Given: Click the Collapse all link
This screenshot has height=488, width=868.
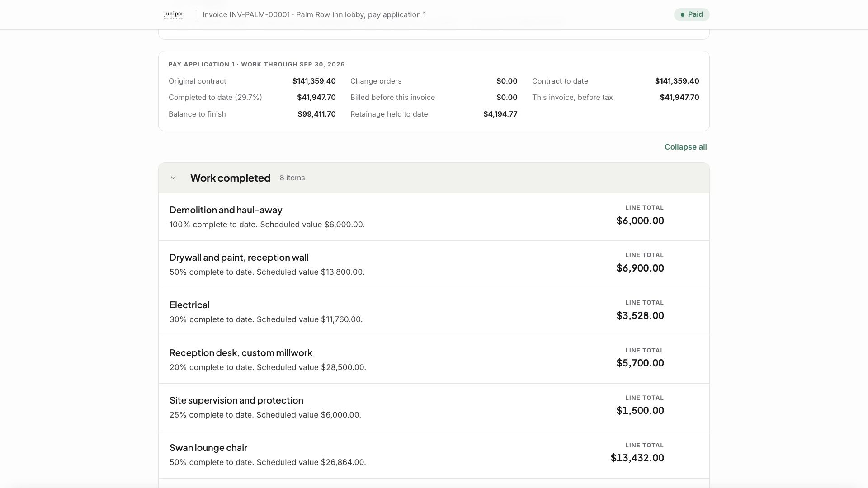Looking at the screenshot, I should pos(685,147).
